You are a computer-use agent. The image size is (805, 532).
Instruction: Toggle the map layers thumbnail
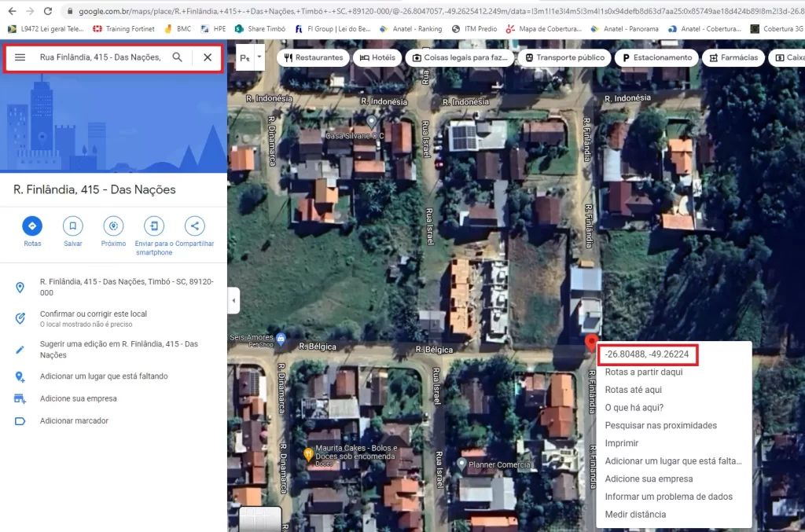tap(260, 519)
